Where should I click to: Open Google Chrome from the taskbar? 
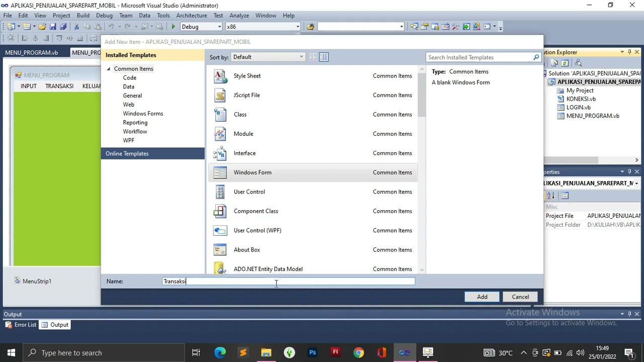click(359, 352)
